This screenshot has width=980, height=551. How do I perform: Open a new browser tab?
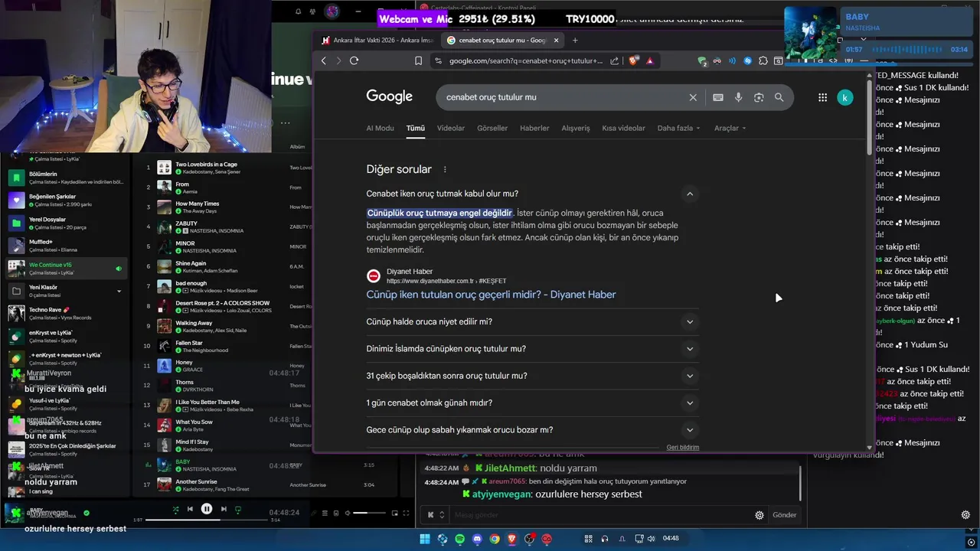575,40
